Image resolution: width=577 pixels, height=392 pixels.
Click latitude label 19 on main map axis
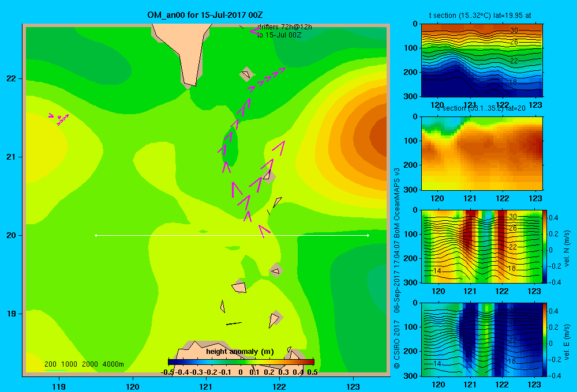12,314
